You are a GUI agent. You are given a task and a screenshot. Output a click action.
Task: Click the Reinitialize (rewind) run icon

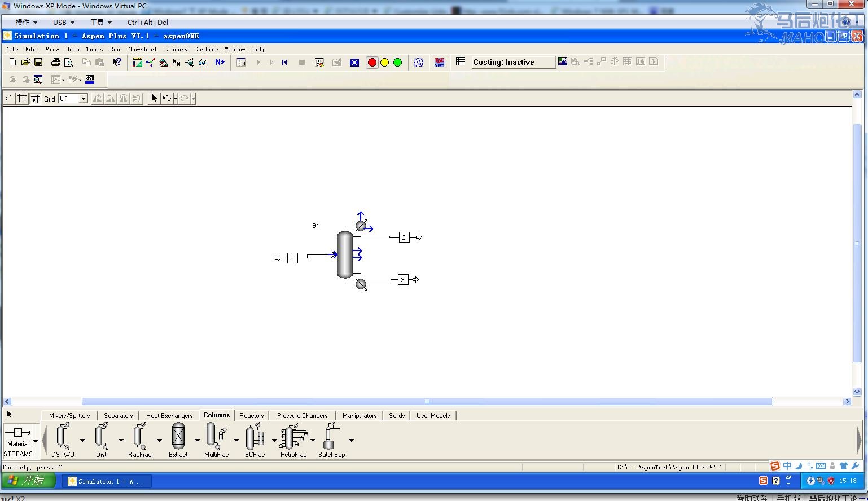point(284,62)
